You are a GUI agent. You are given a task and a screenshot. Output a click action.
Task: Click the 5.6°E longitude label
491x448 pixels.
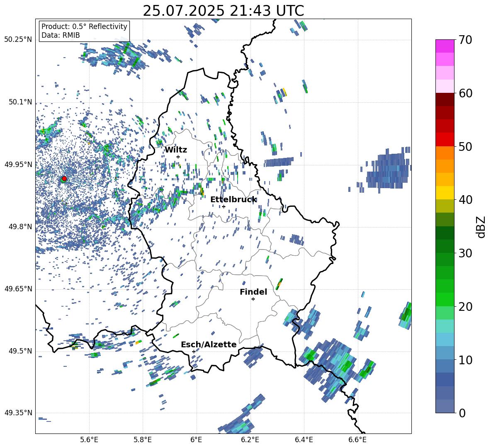pos(89,440)
